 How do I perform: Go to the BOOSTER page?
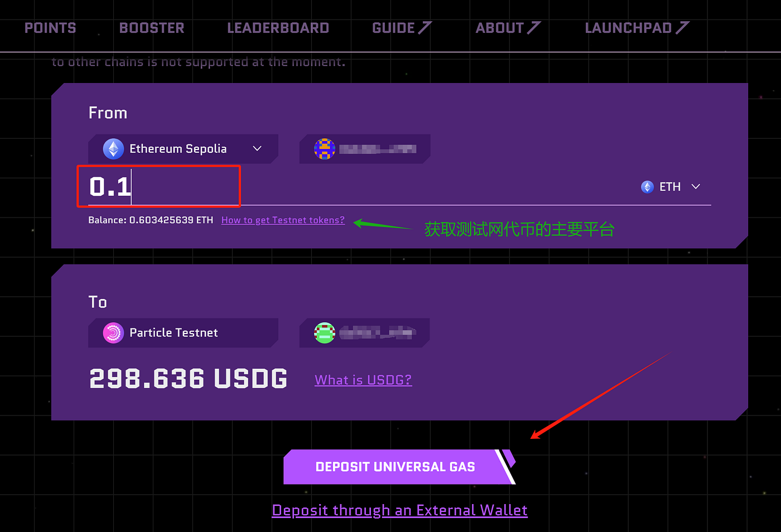coord(152,28)
